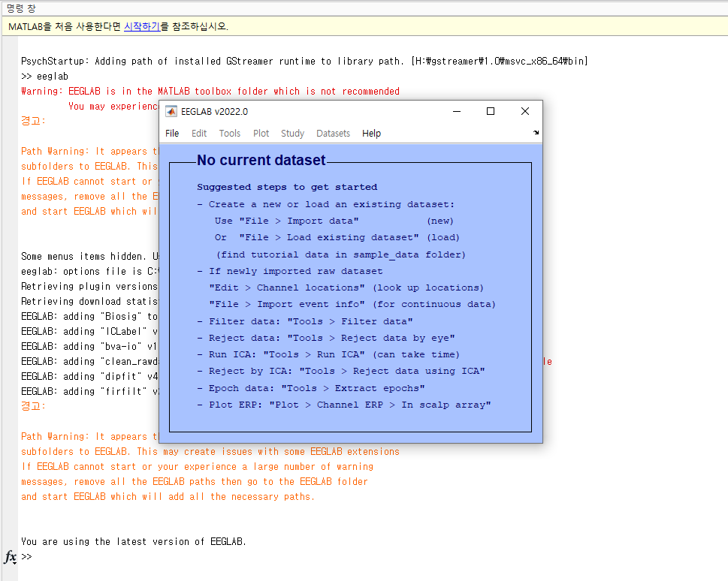Click the 'Warning: EEGLAB is in the MATLAB toolbox' line

210,92
